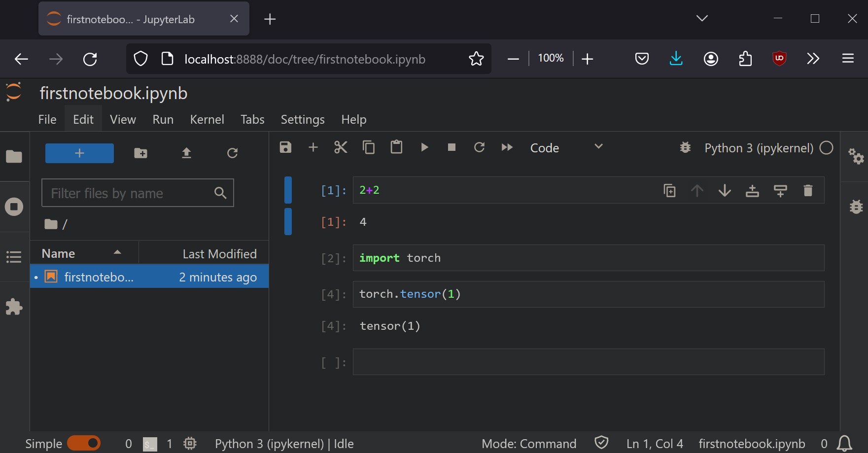This screenshot has width=868, height=453.
Task: Click the root folder breadcrumb icon
Action: coord(51,224)
